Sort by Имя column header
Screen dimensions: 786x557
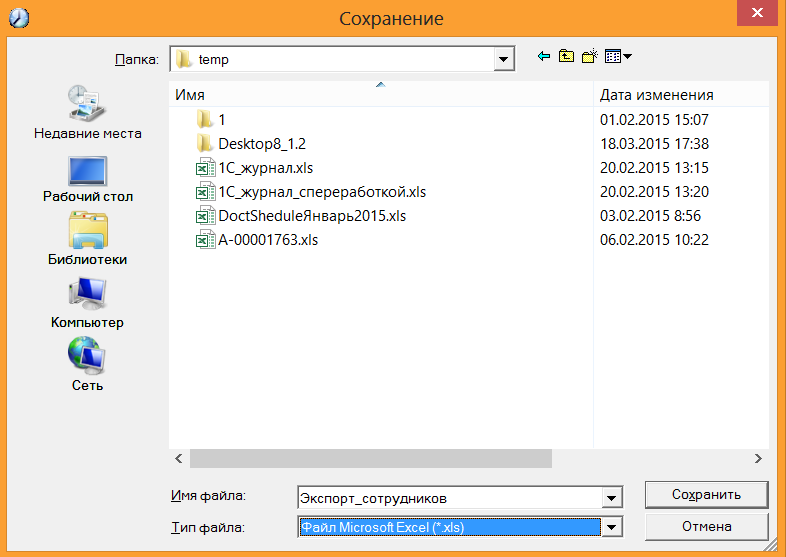(380, 94)
